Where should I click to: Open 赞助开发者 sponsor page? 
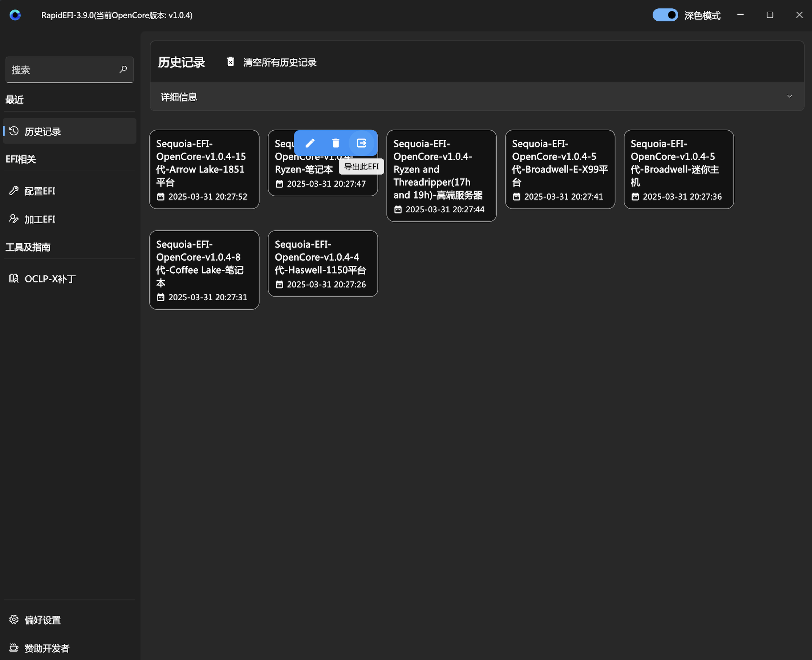pyautogui.click(x=47, y=648)
